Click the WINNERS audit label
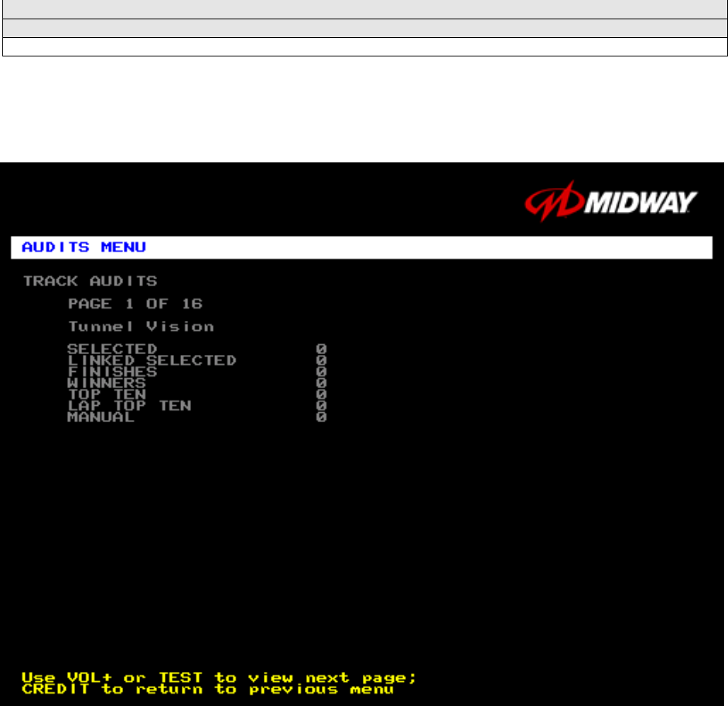The width and height of the screenshot is (728, 706). [x=107, y=383]
